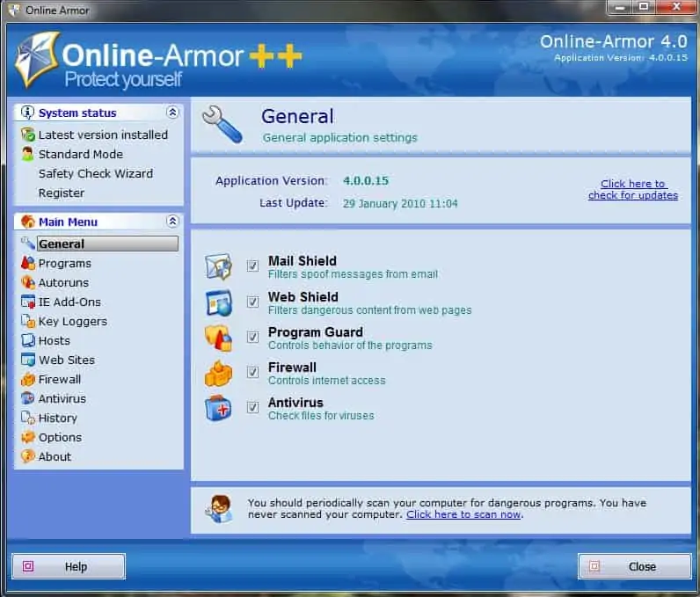The height and width of the screenshot is (597, 700).
Task: Open Options in Main Menu
Action: point(60,437)
